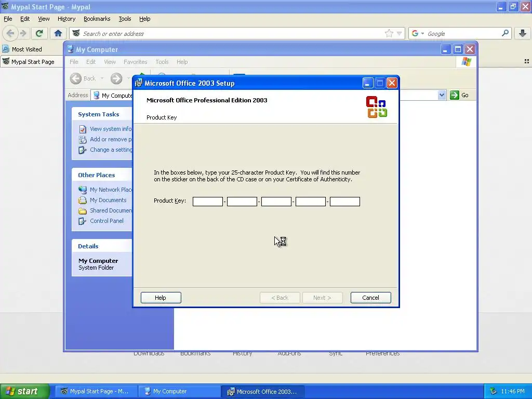
Task: Switch to Mypal Start Page taskbar button
Action: coord(96,392)
